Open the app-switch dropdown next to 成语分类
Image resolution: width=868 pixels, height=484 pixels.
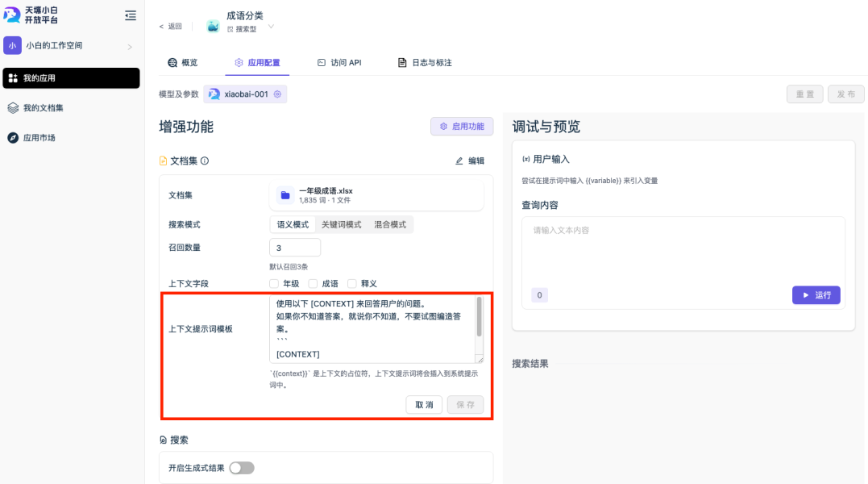[272, 26]
